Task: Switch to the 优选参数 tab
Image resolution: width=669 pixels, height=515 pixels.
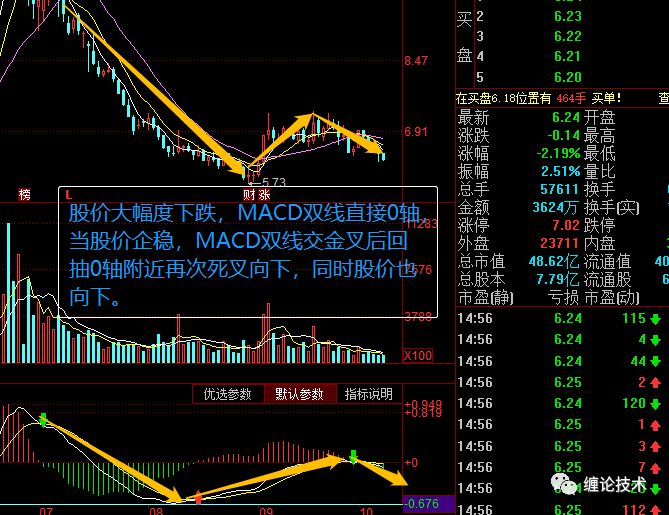Action: (x=228, y=394)
